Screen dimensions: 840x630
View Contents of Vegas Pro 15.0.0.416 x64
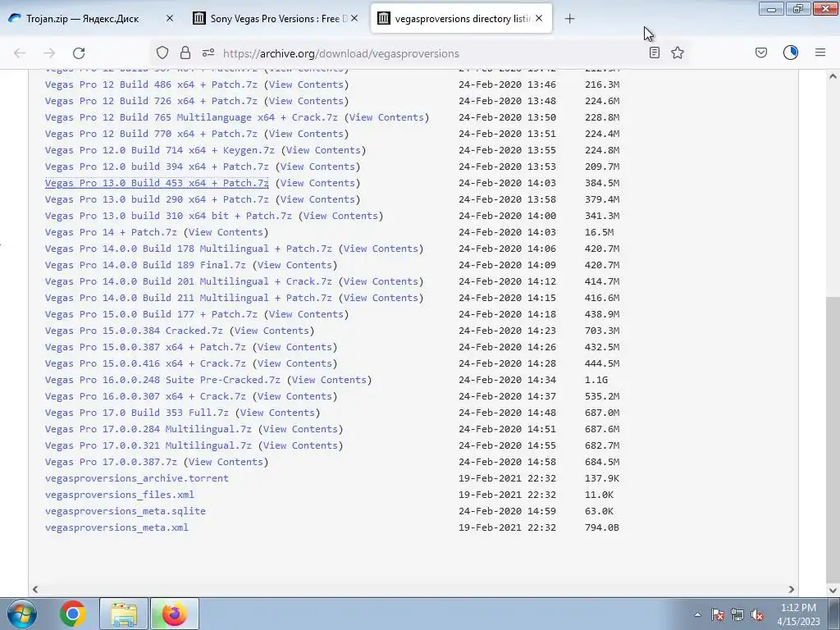(294, 363)
